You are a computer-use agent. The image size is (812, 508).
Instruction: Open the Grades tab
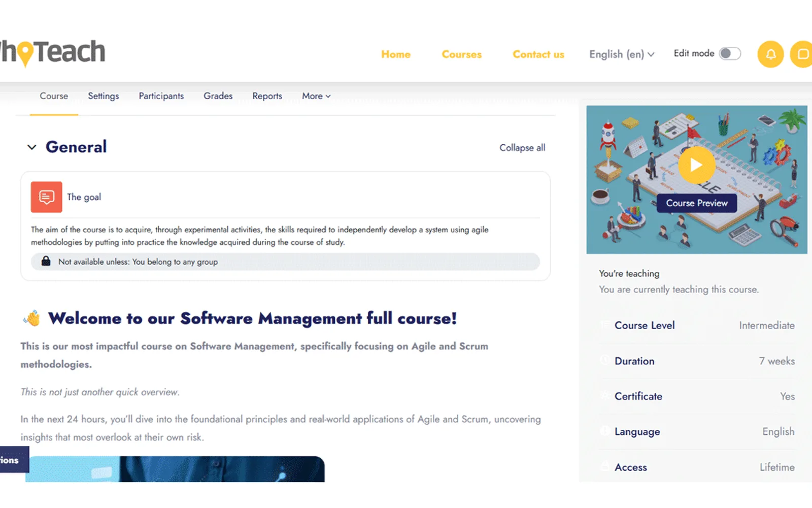[x=218, y=96]
